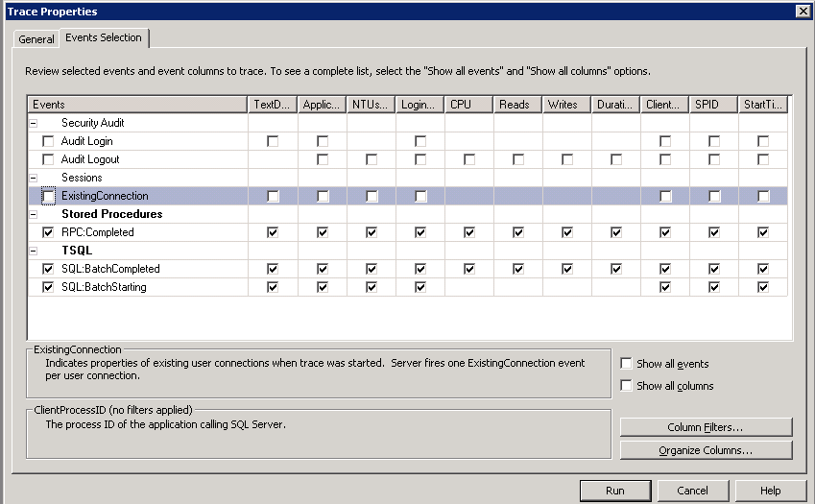Check Duration for Audit Logout row
Image resolution: width=815 pixels, height=504 pixels.
pyautogui.click(x=616, y=159)
